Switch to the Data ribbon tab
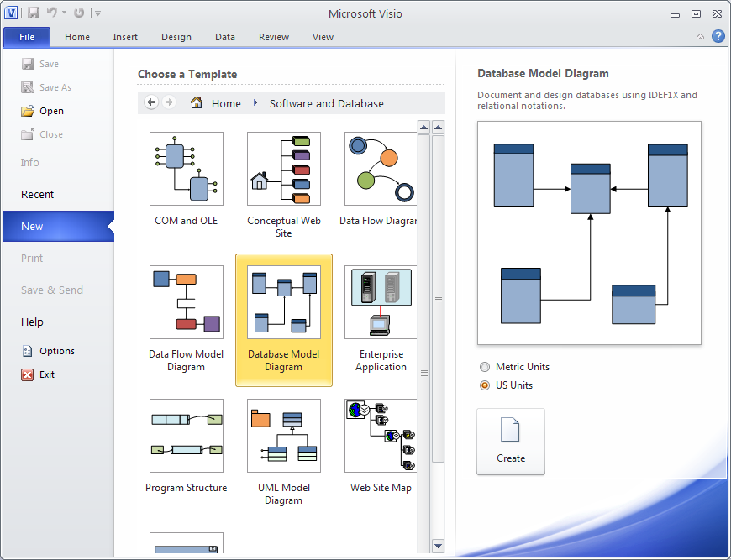Image resolution: width=731 pixels, height=560 pixels. (x=224, y=37)
